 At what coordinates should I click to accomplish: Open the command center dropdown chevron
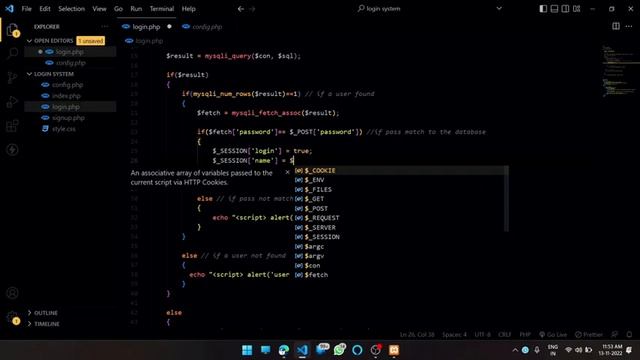coord(499,9)
